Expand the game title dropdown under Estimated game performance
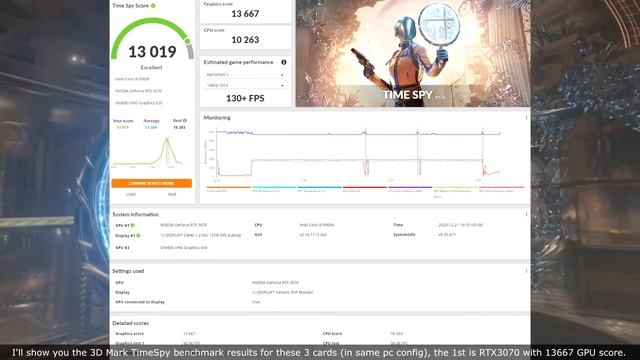This screenshot has height=360, width=640. click(245, 75)
